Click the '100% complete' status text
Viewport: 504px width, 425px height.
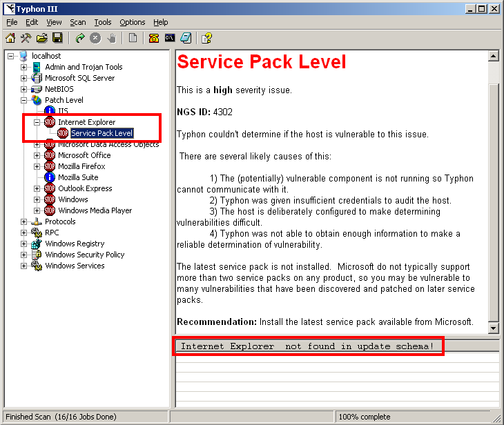click(365, 417)
